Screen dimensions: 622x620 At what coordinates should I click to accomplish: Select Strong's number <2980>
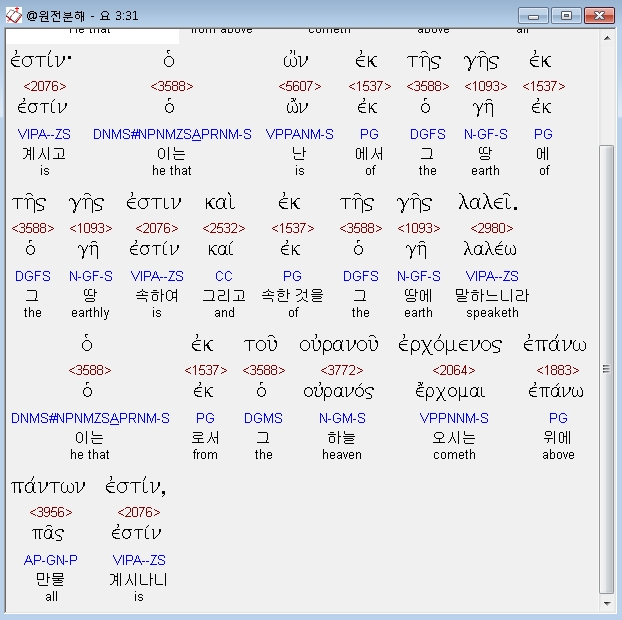point(491,228)
